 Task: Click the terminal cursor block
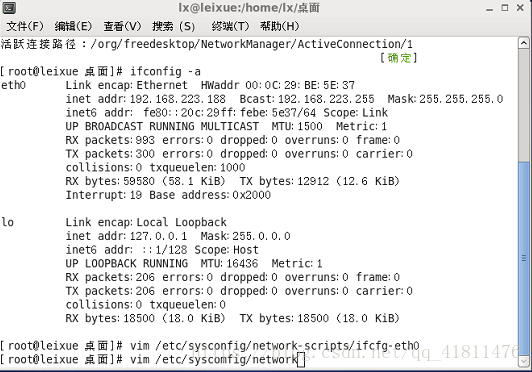301,360
